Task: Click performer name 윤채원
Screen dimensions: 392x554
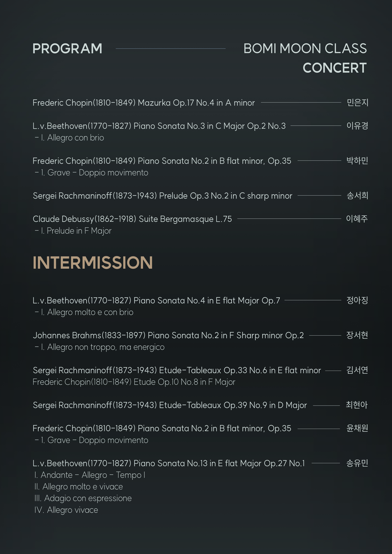Action: (357, 428)
